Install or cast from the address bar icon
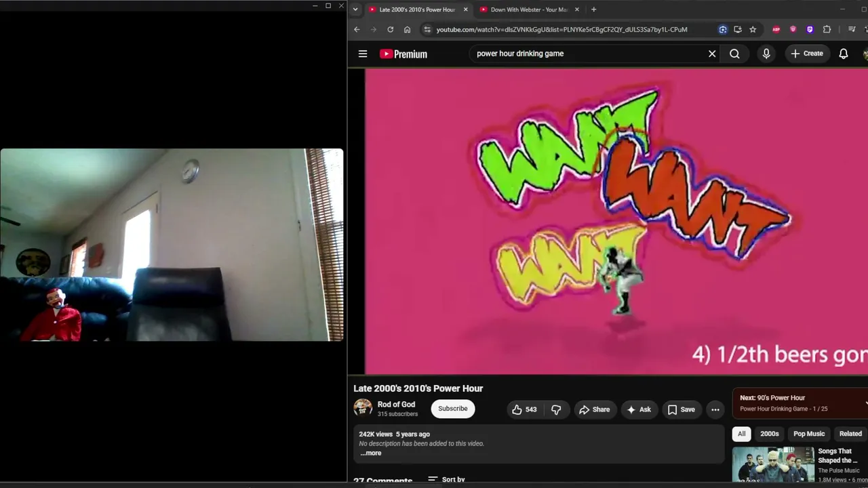The image size is (868, 488). (738, 29)
